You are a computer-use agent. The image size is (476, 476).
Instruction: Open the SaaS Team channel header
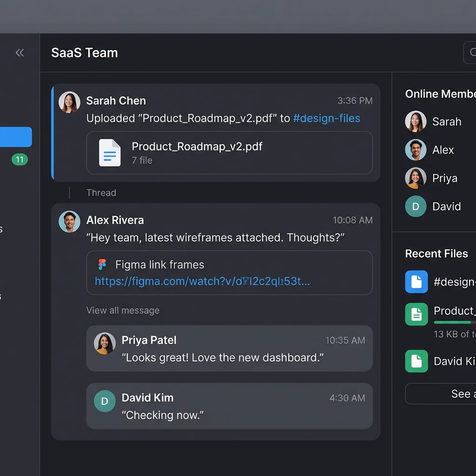click(85, 53)
